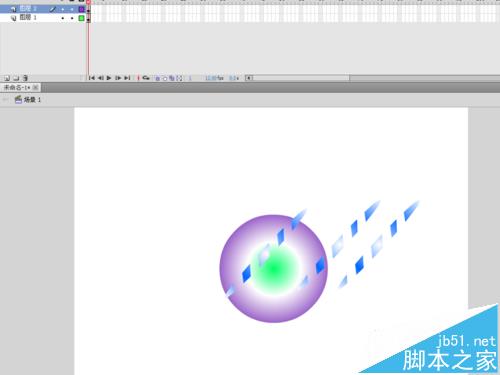Click the elapsed time value in timeline
The height and width of the screenshot is (375, 500).
[x=234, y=78]
